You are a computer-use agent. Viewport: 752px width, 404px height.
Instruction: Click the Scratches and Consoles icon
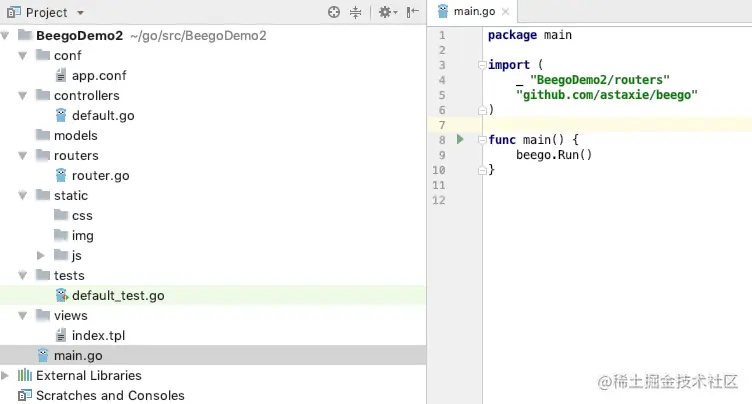pyautogui.click(x=25, y=395)
